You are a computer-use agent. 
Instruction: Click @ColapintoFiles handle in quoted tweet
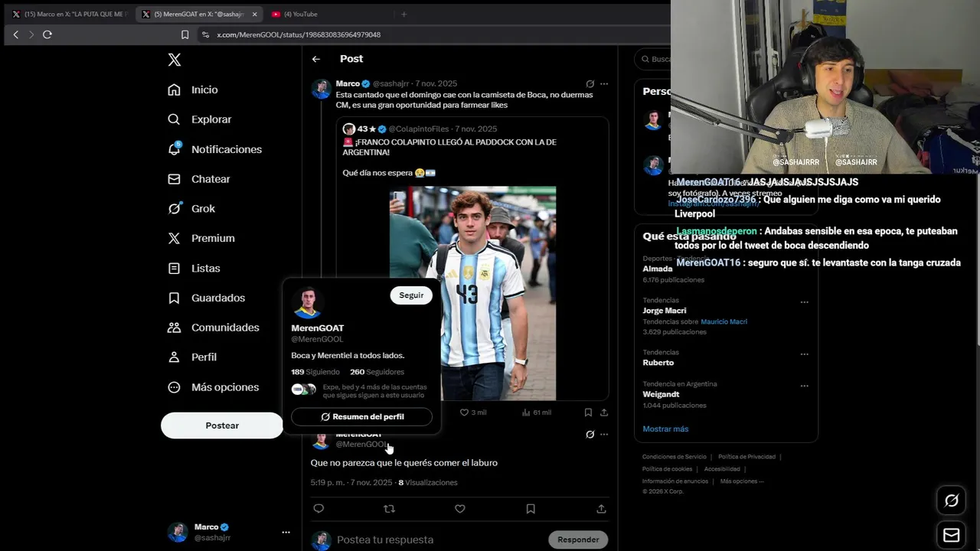coord(419,129)
